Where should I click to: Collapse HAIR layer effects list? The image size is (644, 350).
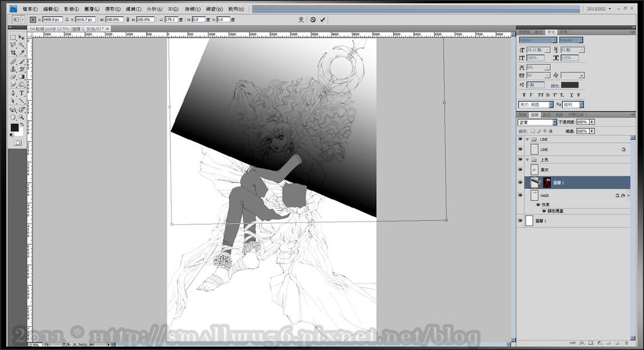pos(628,196)
